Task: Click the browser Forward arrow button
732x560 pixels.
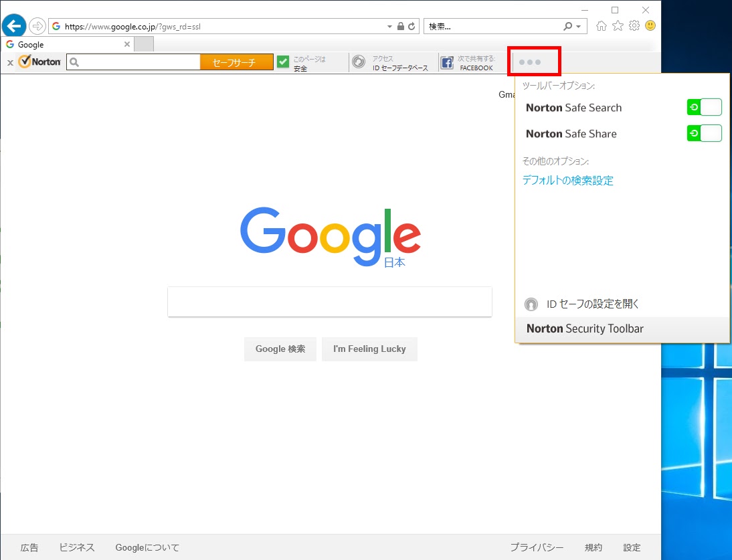Action: pyautogui.click(x=37, y=26)
